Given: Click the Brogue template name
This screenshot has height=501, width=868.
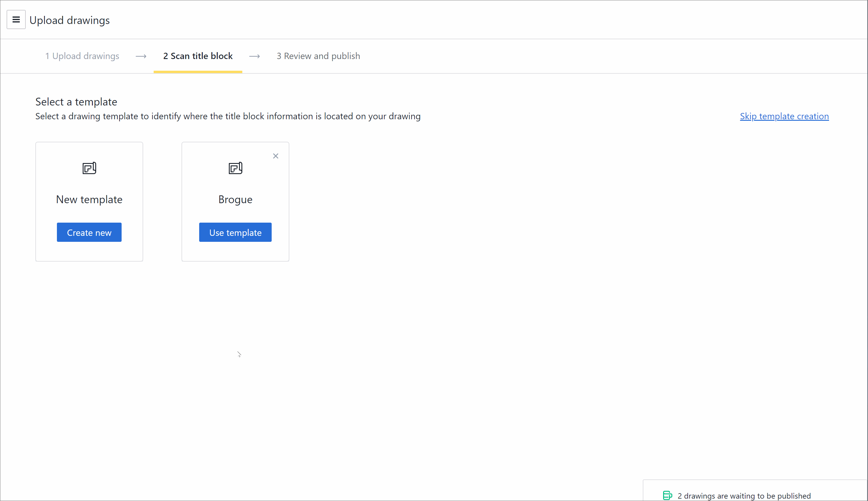Looking at the screenshot, I should [235, 200].
